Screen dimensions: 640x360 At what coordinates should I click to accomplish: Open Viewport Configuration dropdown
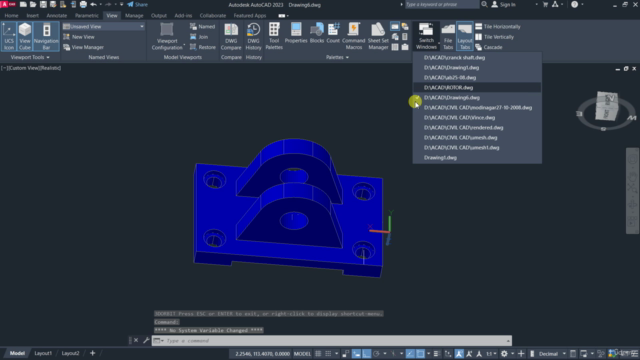point(167,36)
